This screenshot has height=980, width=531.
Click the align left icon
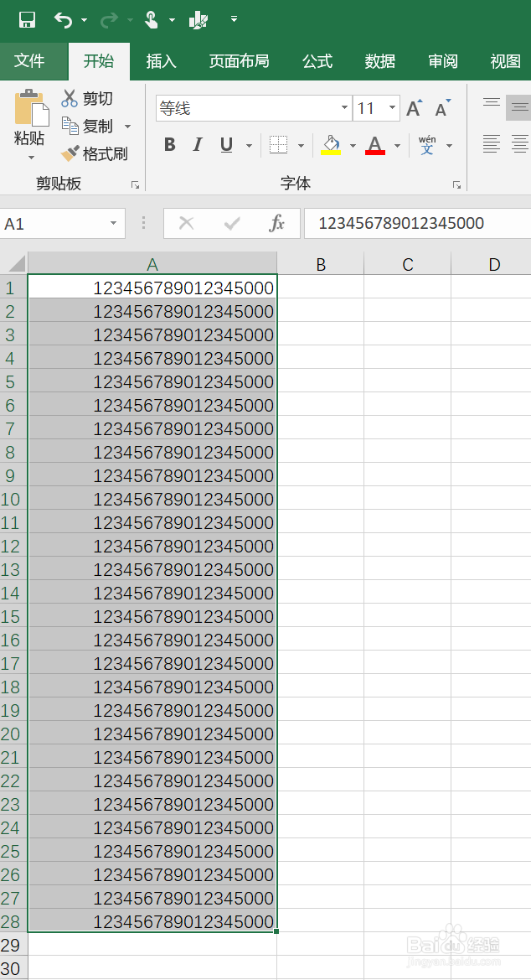tap(492, 143)
